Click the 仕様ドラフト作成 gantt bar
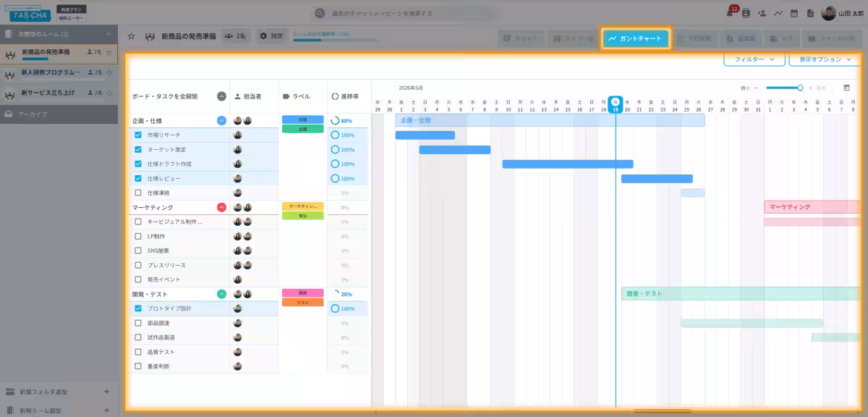The image size is (868, 417). click(x=568, y=164)
